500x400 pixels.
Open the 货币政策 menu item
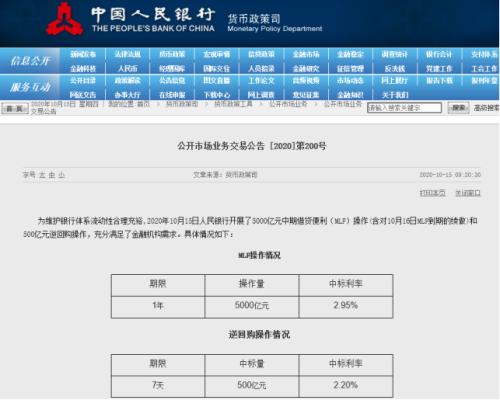pos(172,54)
